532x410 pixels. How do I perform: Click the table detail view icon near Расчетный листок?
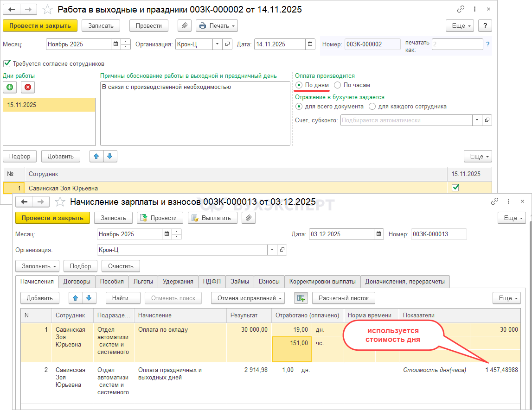point(301,298)
